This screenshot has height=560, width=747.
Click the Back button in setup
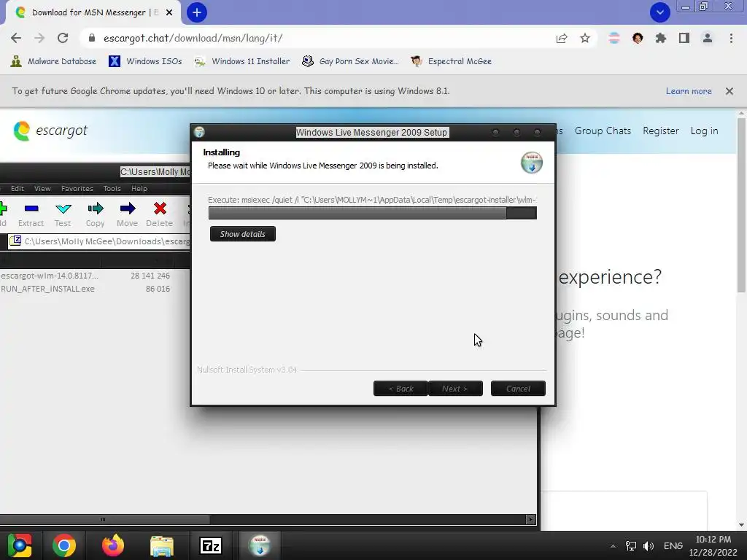click(400, 389)
